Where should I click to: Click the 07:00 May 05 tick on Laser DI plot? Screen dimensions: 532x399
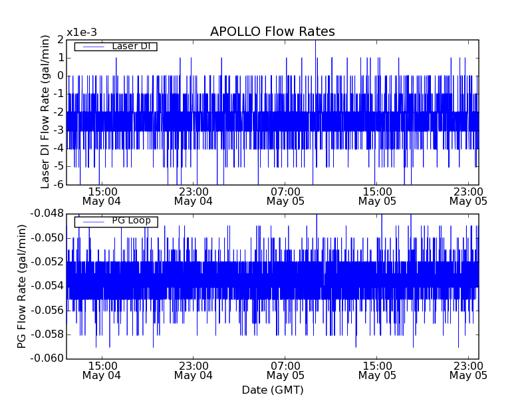tap(285, 196)
